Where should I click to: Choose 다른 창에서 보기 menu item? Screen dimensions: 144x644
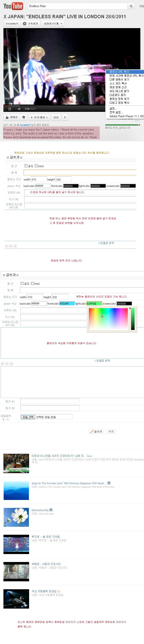(125, 79)
